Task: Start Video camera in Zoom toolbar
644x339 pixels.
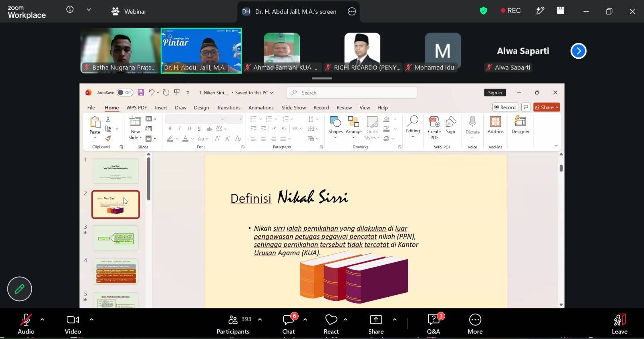Action: tap(73, 324)
